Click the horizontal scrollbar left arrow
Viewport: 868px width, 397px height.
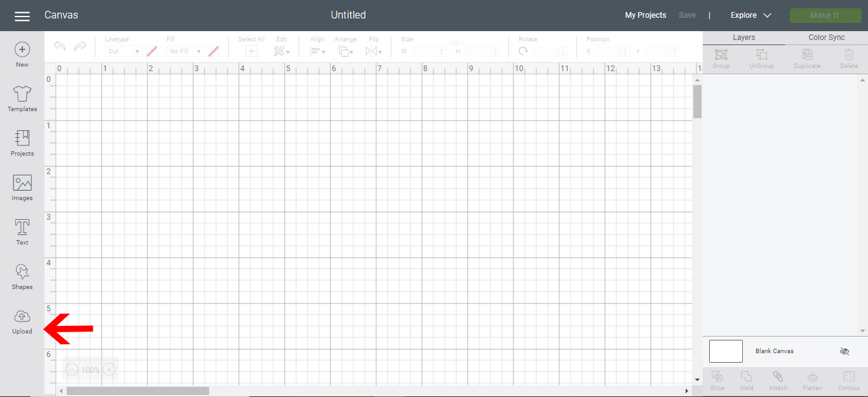(x=61, y=391)
